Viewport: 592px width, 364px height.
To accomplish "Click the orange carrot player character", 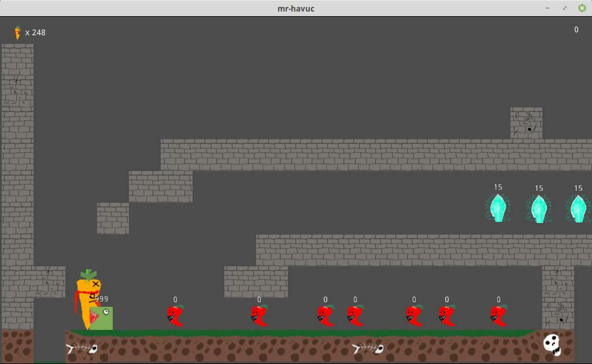I will click(x=87, y=298).
